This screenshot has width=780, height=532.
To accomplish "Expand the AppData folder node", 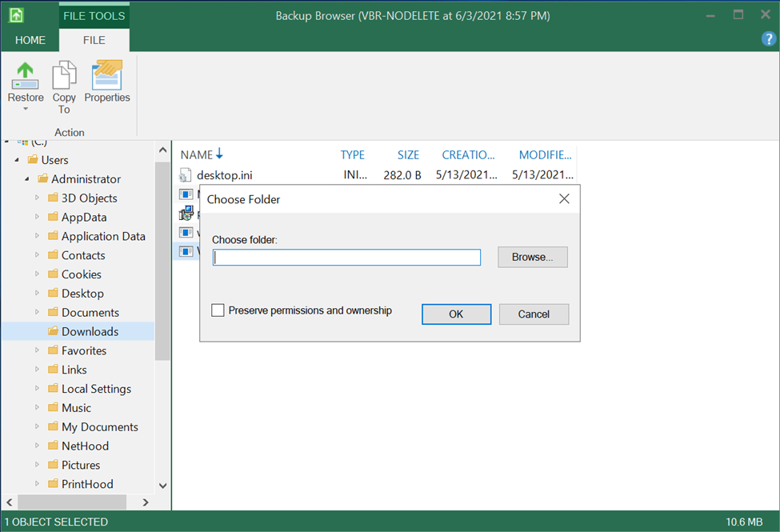I will pos(37,217).
